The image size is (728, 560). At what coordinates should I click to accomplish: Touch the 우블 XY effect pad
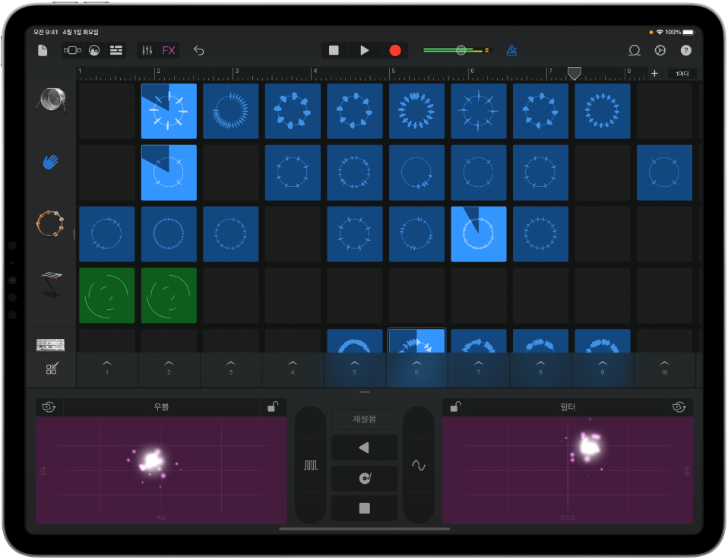(x=161, y=470)
